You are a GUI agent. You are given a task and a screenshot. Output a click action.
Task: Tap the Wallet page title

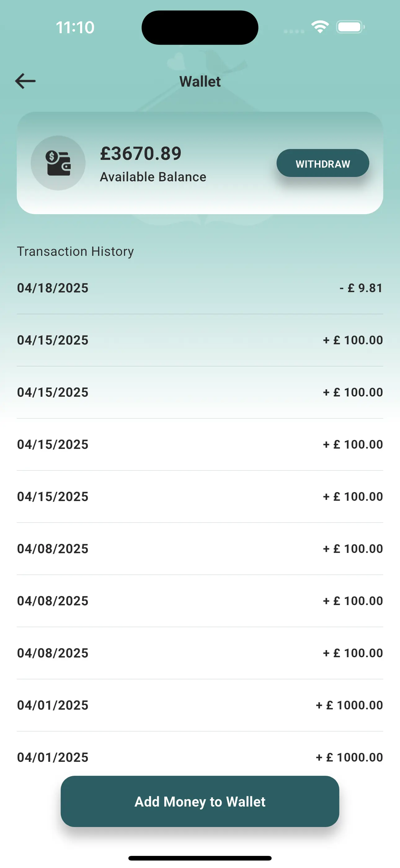coord(200,82)
